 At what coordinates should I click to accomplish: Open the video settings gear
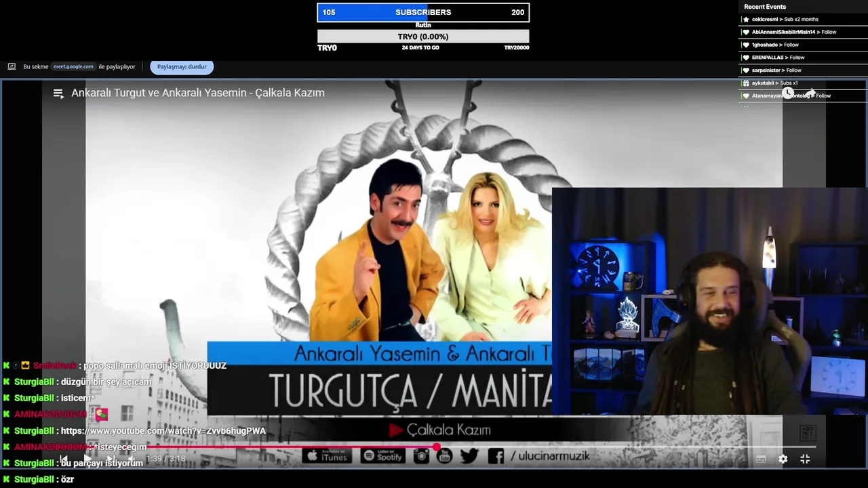(x=783, y=459)
